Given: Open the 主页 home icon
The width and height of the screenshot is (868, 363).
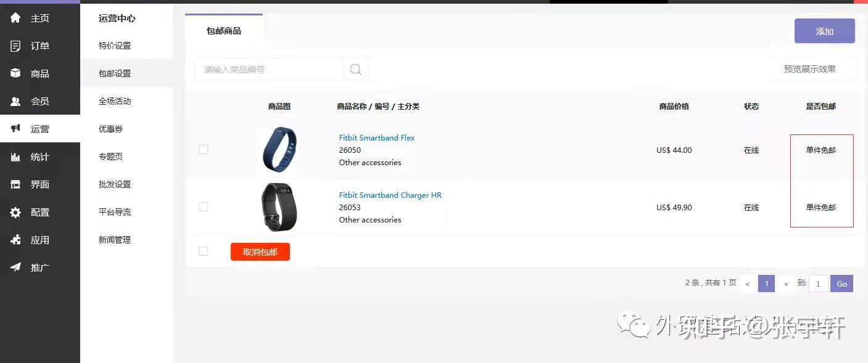Looking at the screenshot, I should (x=15, y=18).
